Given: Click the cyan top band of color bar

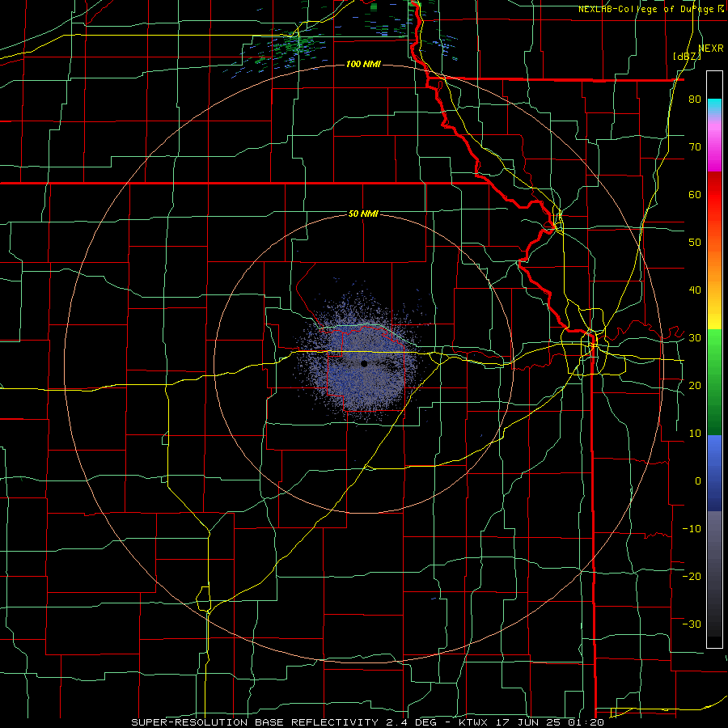Looking at the screenshot, I should pyautogui.click(x=714, y=104).
